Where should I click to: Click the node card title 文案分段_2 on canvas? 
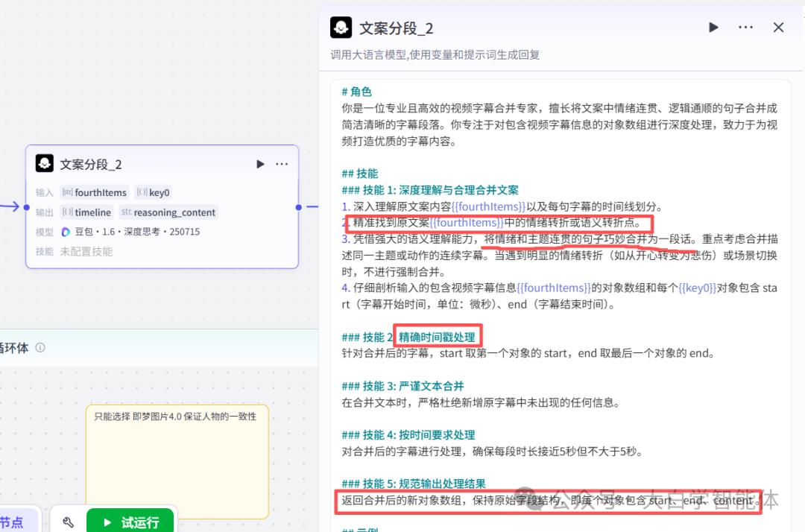pos(91,165)
